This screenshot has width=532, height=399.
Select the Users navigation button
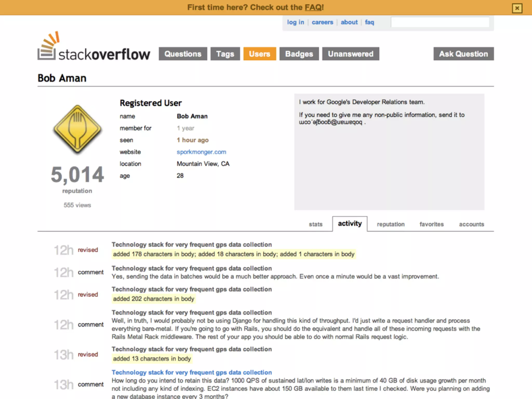coord(260,54)
